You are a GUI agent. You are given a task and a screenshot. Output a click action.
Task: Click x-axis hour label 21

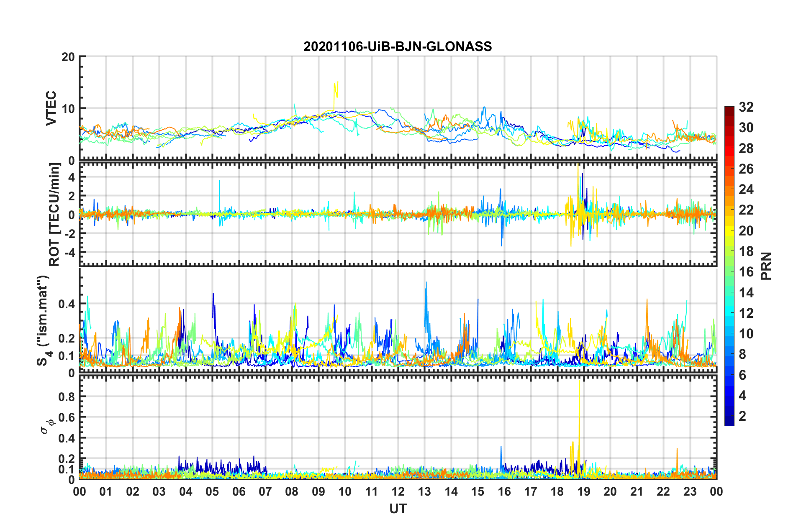(x=637, y=491)
